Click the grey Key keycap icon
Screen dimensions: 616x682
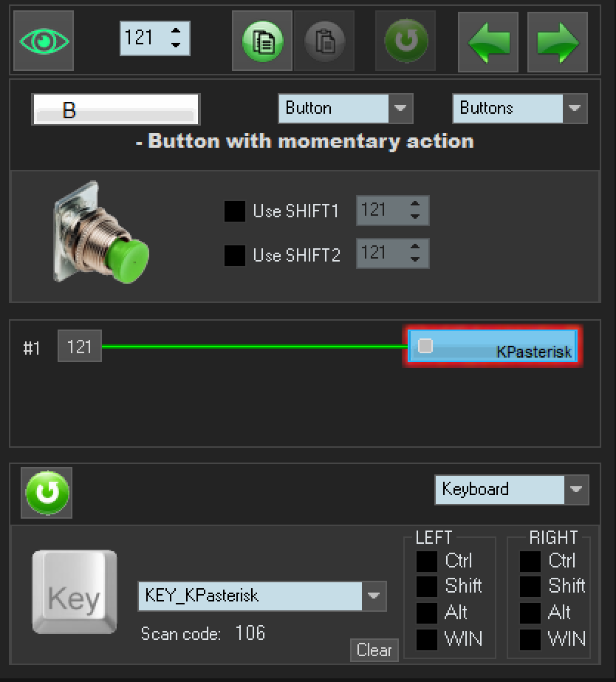point(74,592)
